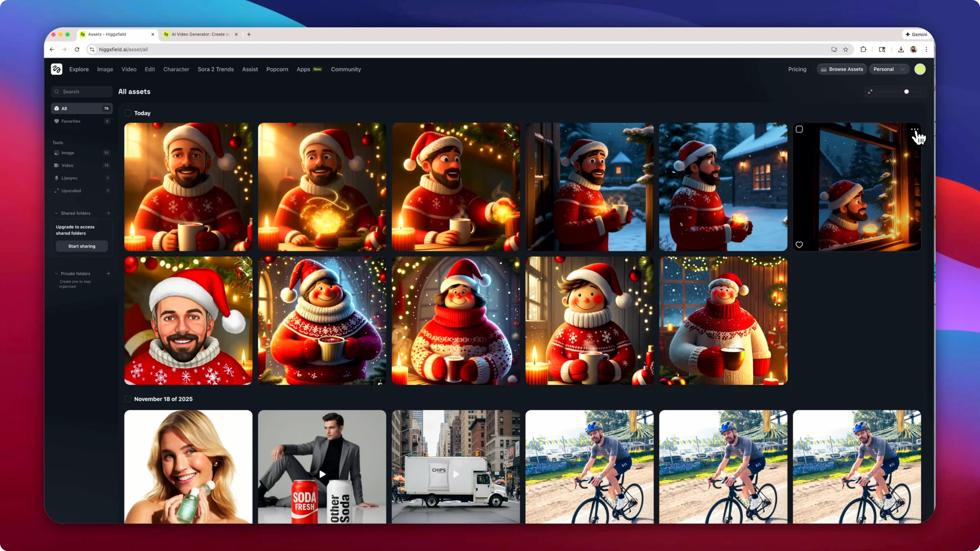Screen dimensions: 980x551
Task: Collapse the Shared folders section
Action: [x=57, y=213]
